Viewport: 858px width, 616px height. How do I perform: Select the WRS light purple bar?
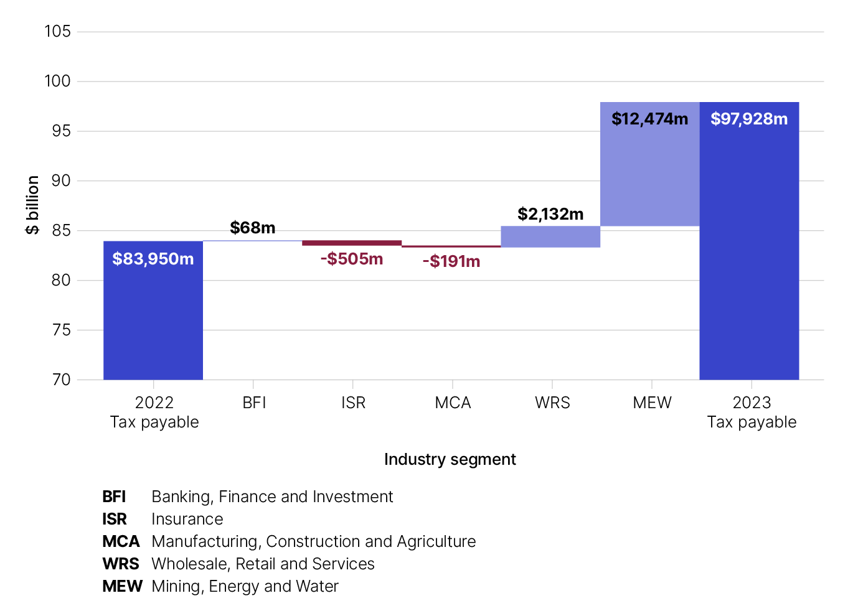tap(550, 236)
